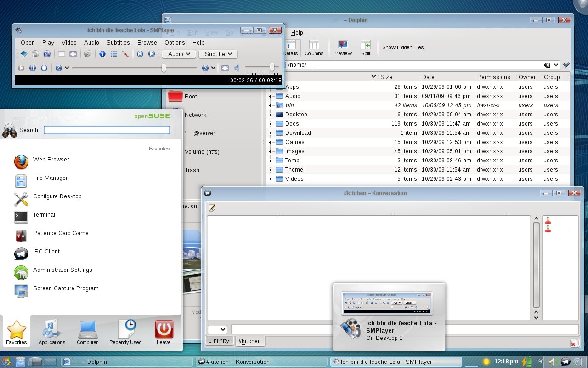Mute audio using SMPlayer speaker icon
The width and height of the screenshot is (588, 368).
237,68
